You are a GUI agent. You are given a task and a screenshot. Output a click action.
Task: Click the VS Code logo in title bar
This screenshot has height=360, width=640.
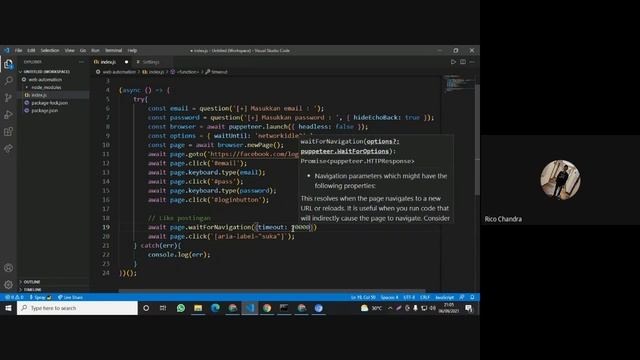point(7,51)
